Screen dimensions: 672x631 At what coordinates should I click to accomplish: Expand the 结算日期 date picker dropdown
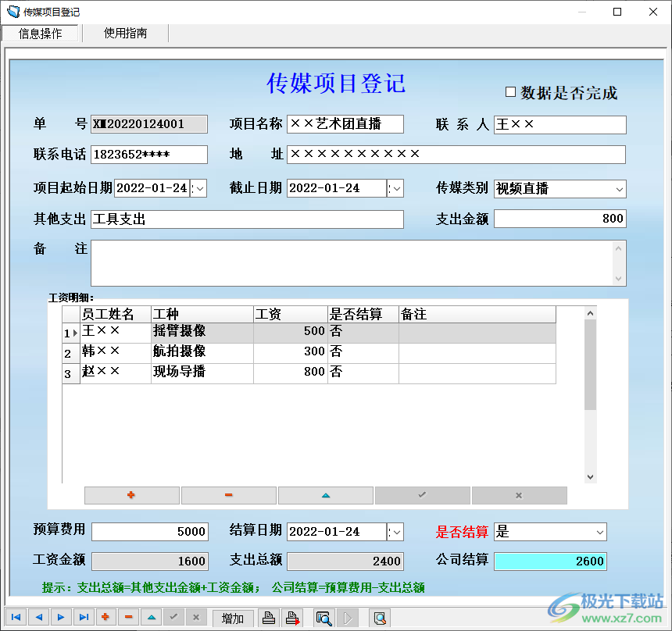click(395, 531)
